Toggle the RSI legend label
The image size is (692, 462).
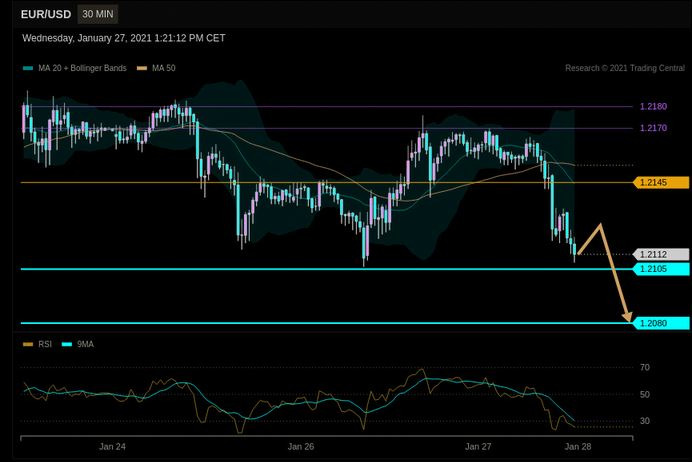(x=45, y=344)
